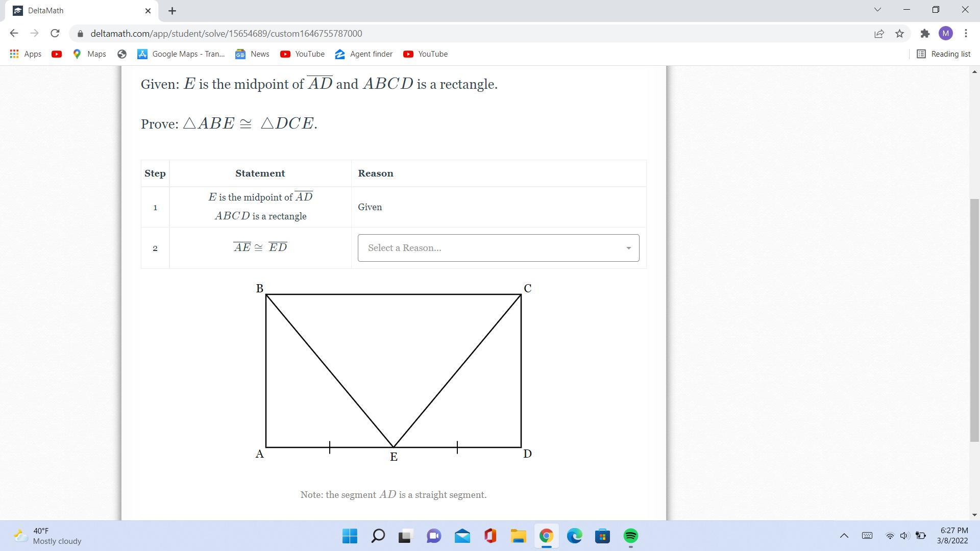Screen dimensions: 980x551
Task: Open the Select a Reason dropdown
Action: tap(498, 248)
